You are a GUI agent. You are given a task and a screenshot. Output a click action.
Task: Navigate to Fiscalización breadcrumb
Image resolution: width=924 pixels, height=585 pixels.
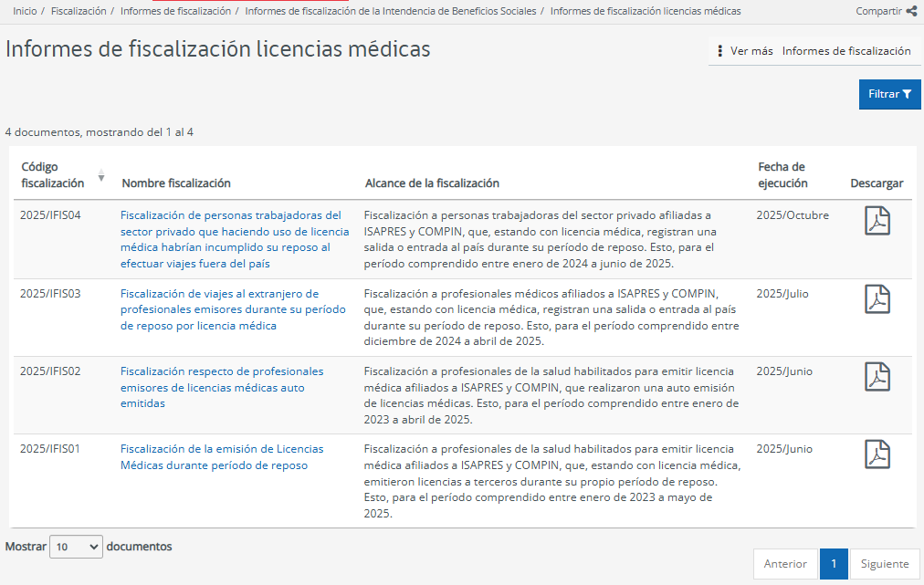click(79, 11)
